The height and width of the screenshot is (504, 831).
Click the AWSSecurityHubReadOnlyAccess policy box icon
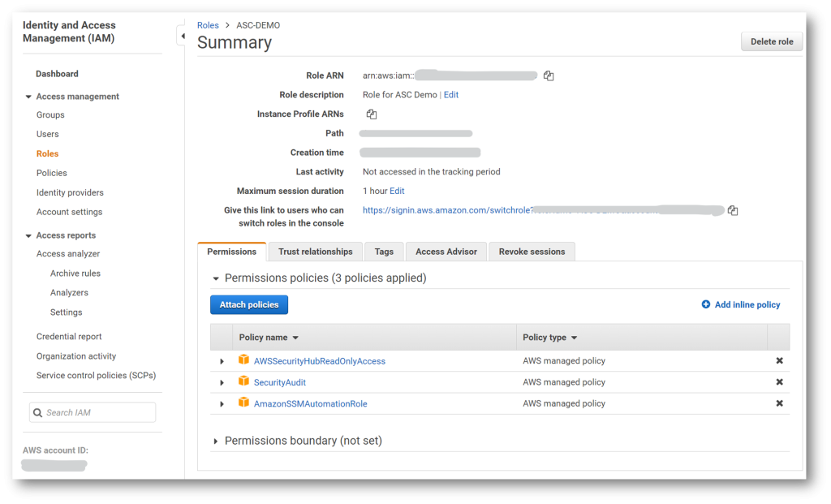tap(243, 360)
